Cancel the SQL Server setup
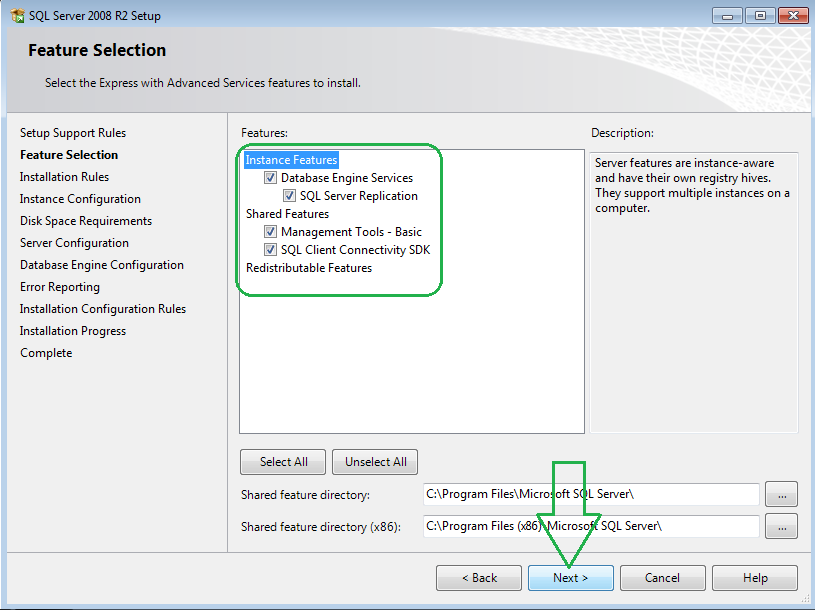 (663, 578)
